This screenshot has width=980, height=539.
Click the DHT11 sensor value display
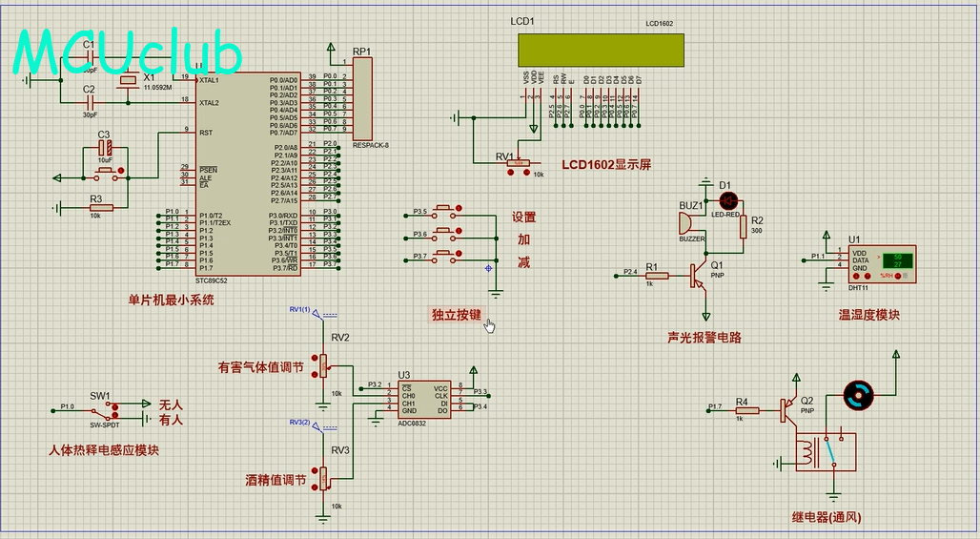coord(896,259)
